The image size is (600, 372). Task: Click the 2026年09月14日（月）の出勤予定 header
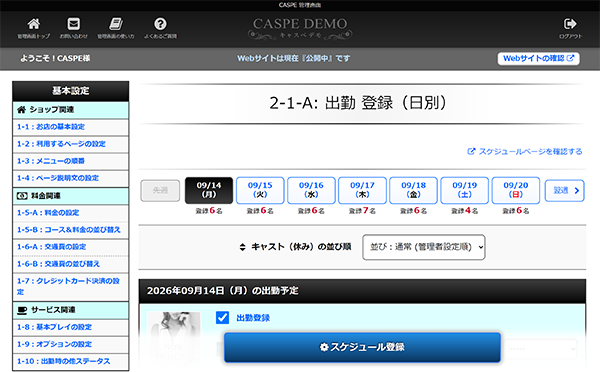click(x=362, y=291)
